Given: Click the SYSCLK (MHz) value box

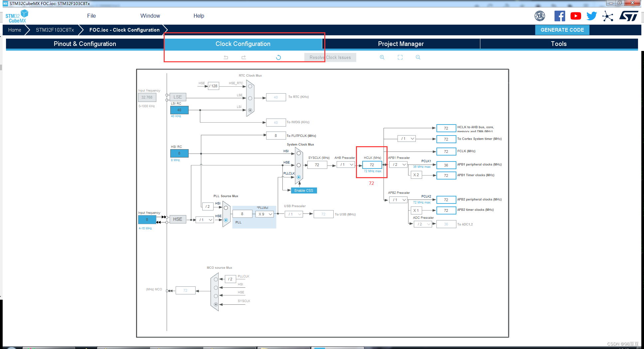Looking at the screenshot, I should tap(317, 165).
